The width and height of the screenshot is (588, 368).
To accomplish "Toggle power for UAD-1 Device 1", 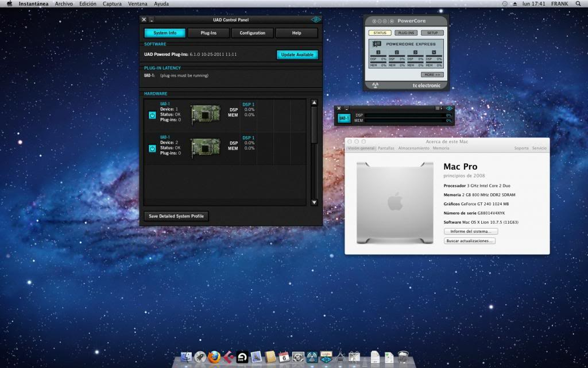I will coord(152,114).
